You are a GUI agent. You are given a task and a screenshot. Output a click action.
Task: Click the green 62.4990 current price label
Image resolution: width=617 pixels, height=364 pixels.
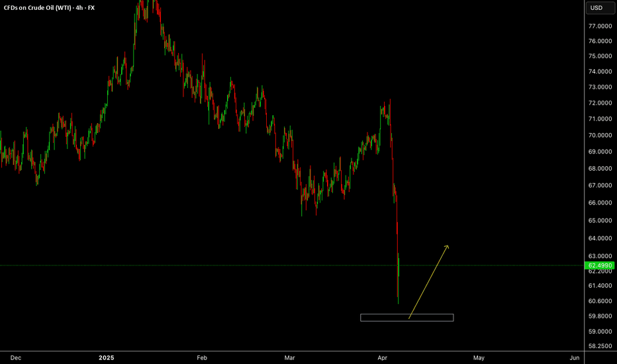pyautogui.click(x=600, y=265)
